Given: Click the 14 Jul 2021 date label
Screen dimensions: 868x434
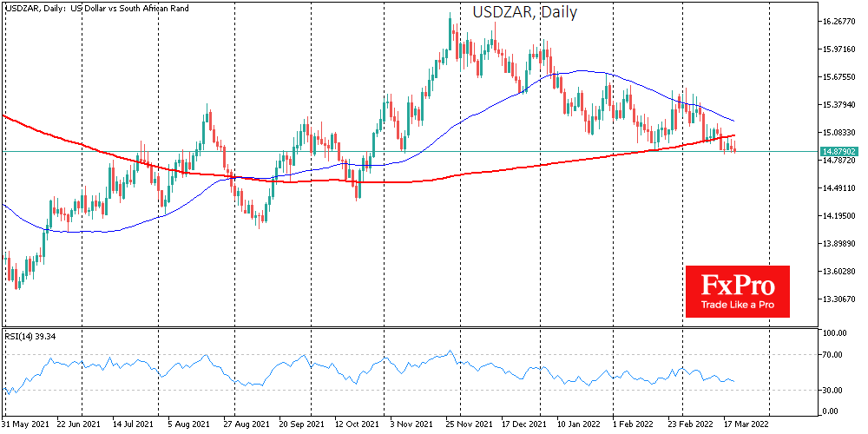Looking at the screenshot, I should pyautogui.click(x=131, y=426).
